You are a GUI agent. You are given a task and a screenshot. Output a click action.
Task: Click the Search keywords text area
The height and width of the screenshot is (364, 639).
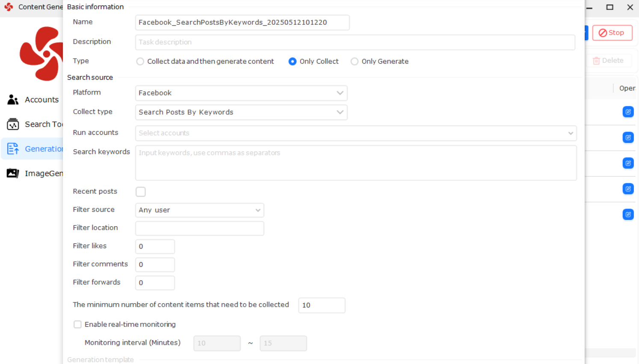pos(356,163)
